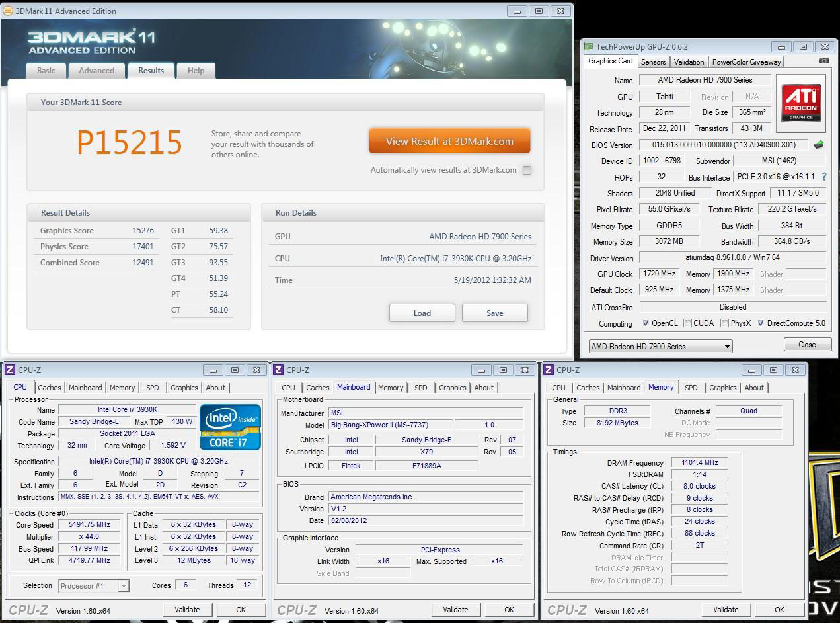Click the CPU-Z icon of the CPU tab window
This screenshot has width=840, height=623.
point(9,370)
